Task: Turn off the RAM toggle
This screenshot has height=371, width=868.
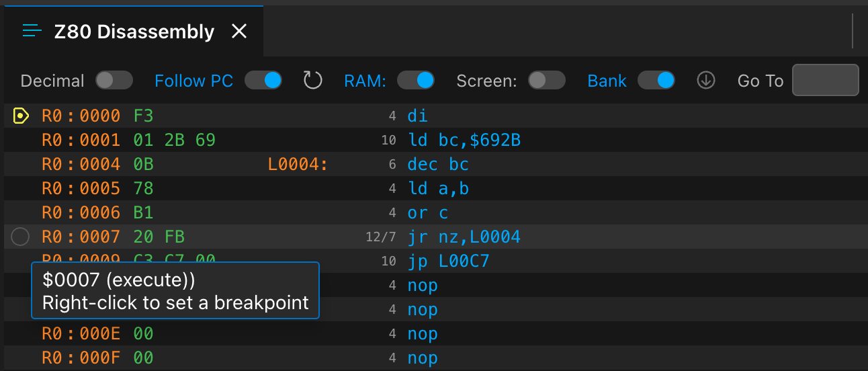Action: tap(416, 81)
